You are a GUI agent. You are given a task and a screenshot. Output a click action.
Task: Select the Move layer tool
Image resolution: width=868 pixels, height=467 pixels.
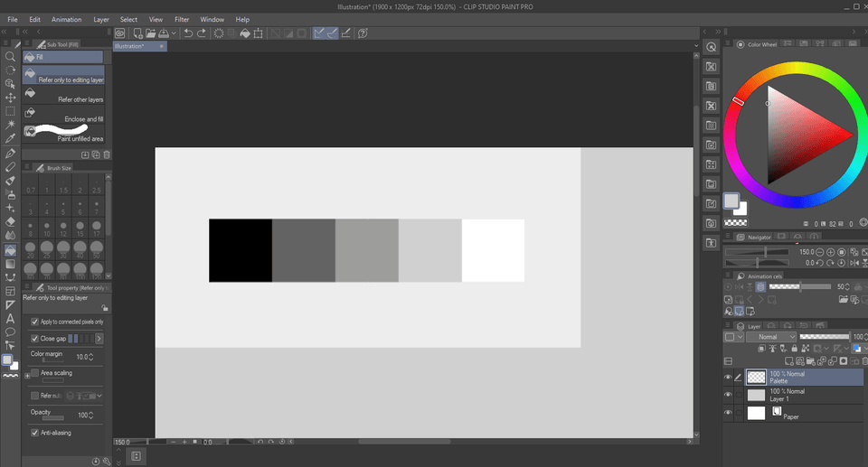pyautogui.click(x=10, y=97)
